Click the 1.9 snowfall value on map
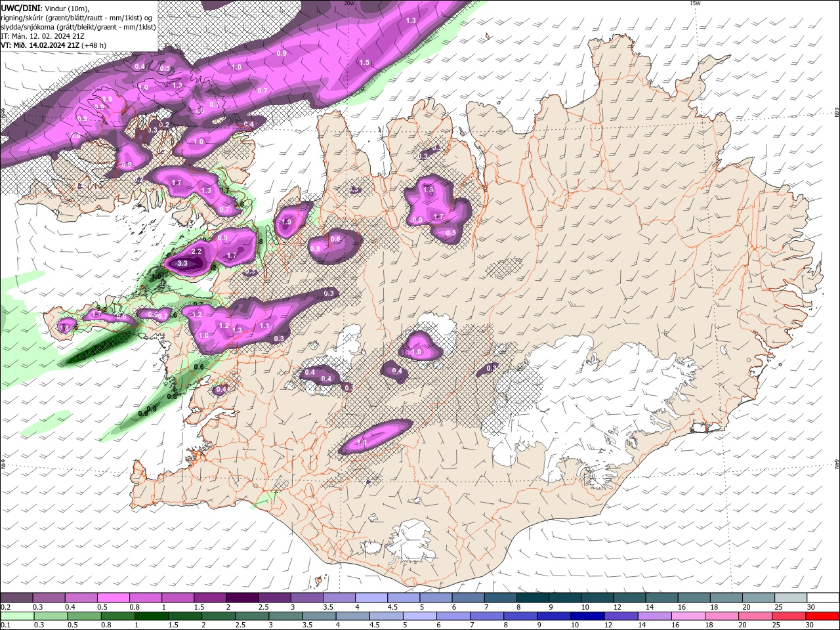This screenshot has height=630, width=840. [286, 222]
